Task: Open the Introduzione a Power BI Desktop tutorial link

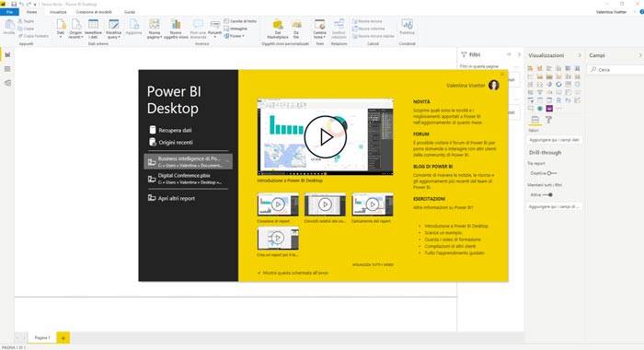Action: click(456, 227)
